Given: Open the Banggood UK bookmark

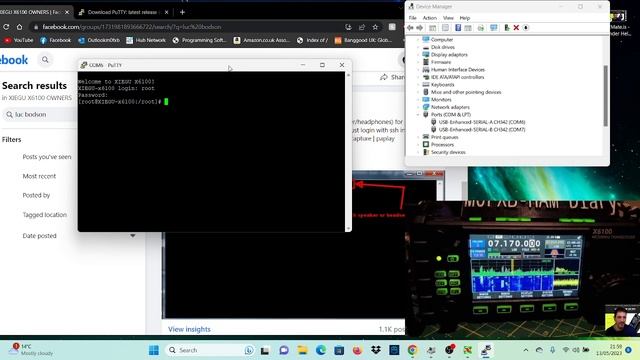Looking at the screenshot, I should (x=363, y=40).
